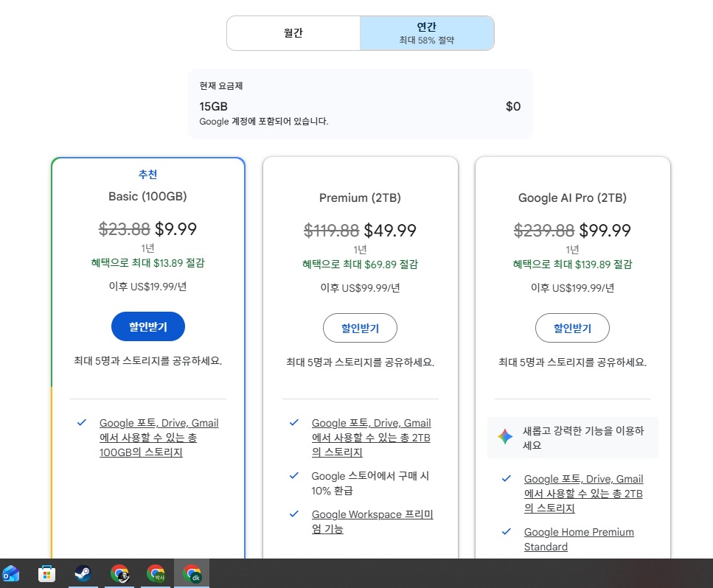Image resolution: width=713 pixels, height=588 pixels.
Task: Open Chrome window with '박사' profile badge
Action: [155, 573]
